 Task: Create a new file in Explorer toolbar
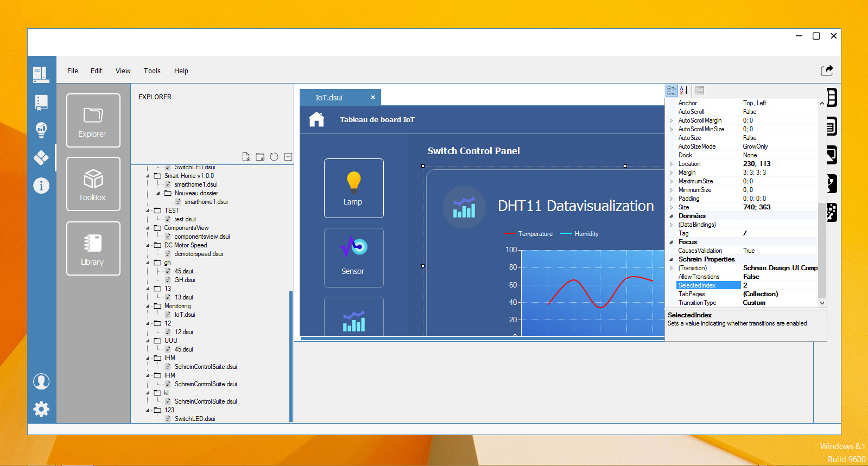click(x=246, y=157)
